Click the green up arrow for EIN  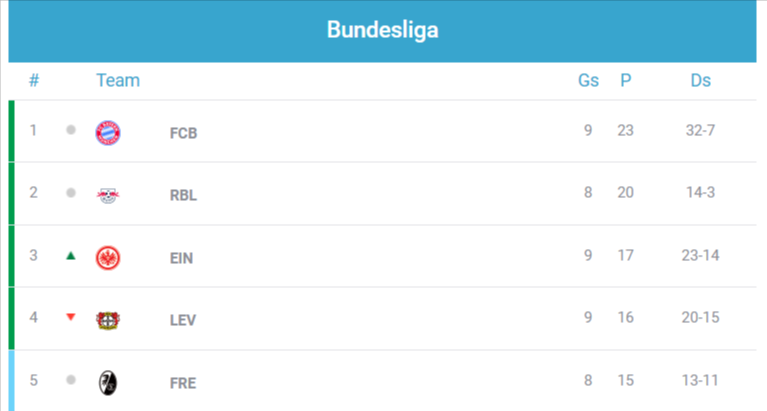click(x=71, y=256)
